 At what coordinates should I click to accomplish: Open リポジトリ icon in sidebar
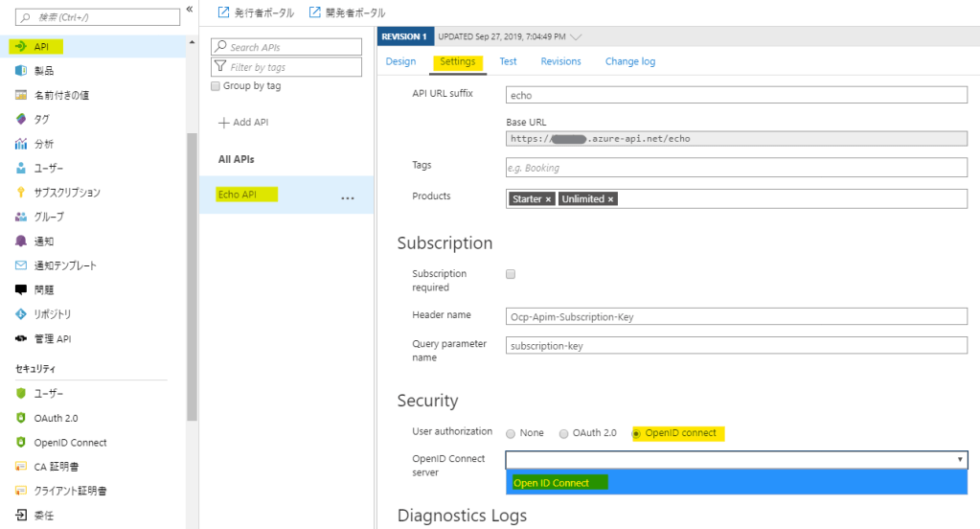tap(20, 314)
